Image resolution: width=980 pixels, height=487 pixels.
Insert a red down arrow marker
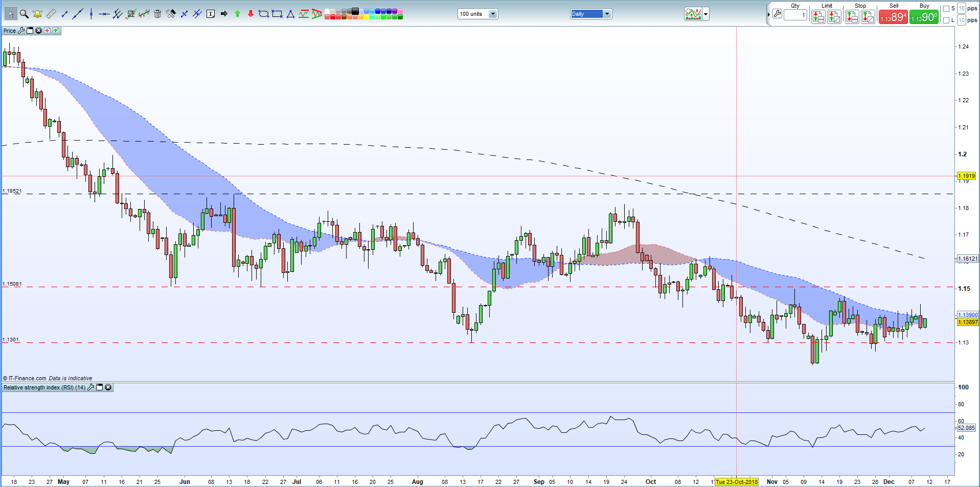coord(250,14)
